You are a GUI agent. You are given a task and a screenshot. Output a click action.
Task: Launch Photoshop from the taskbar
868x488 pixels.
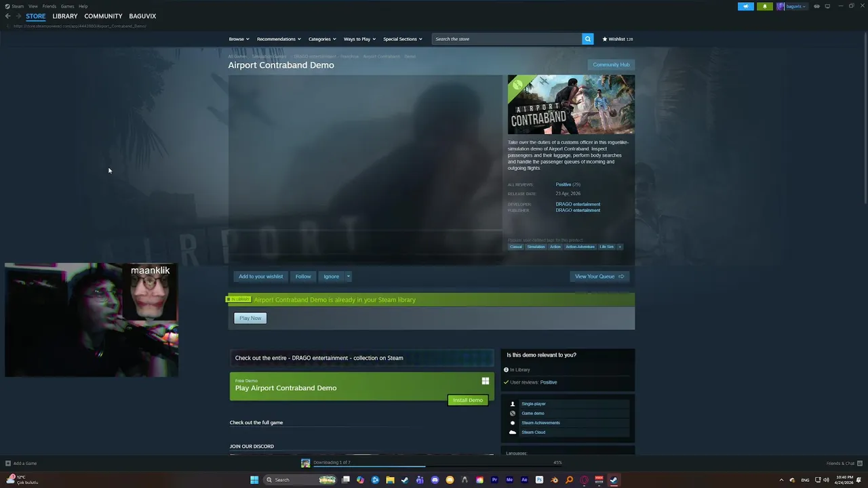(x=539, y=480)
